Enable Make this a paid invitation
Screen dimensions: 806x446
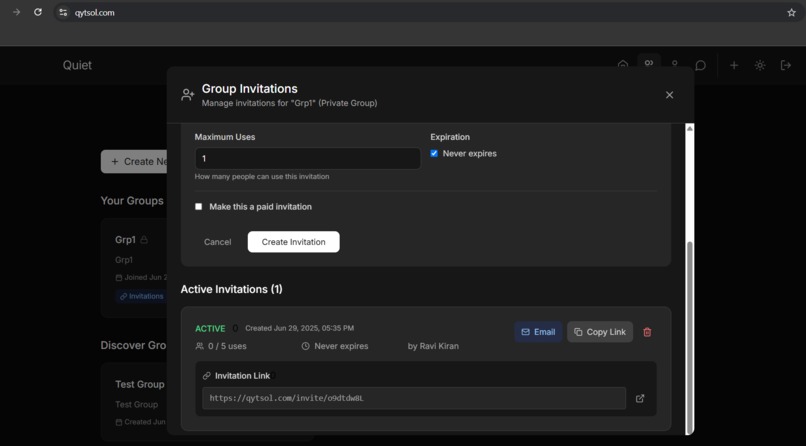point(198,207)
